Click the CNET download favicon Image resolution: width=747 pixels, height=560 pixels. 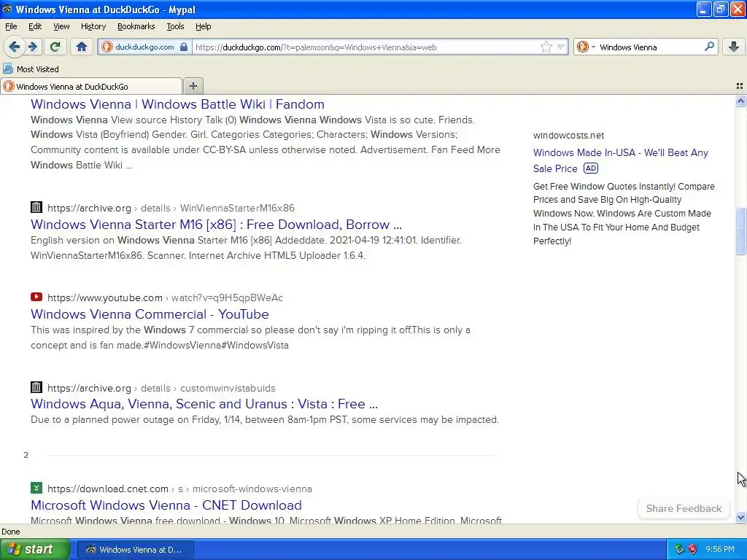pyautogui.click(x=36, y=488)
